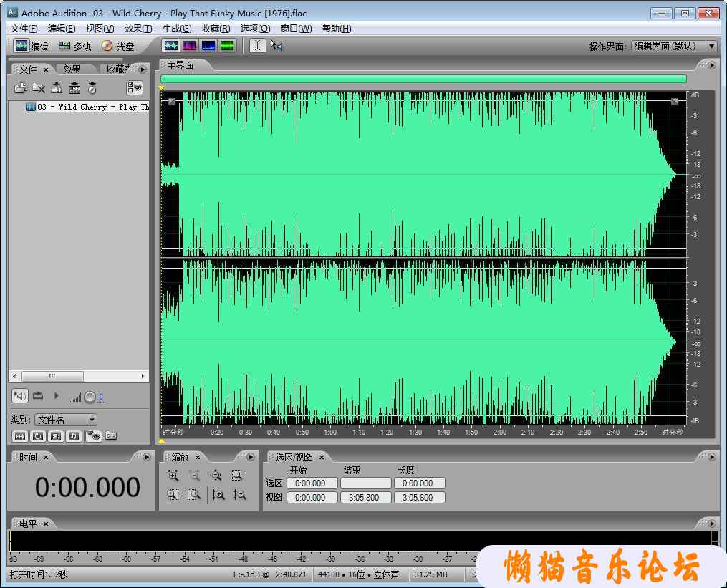Click the green navigation bar above waveform
727x588 pixels.
pos(423,79)
